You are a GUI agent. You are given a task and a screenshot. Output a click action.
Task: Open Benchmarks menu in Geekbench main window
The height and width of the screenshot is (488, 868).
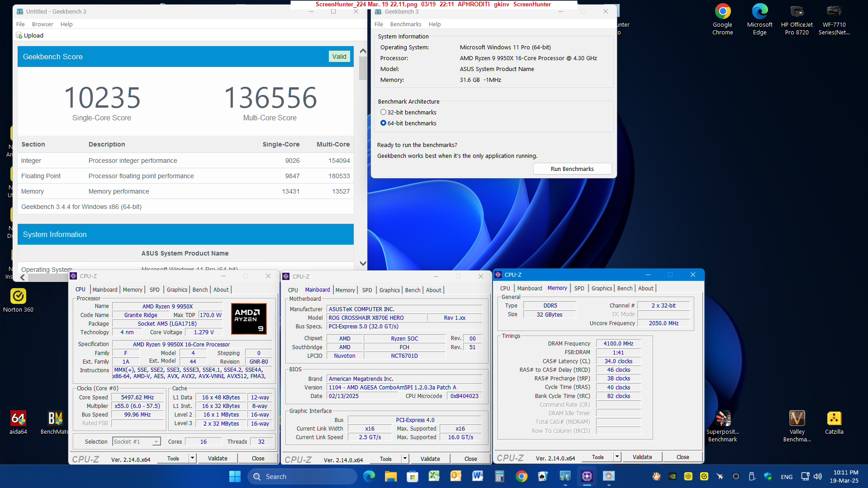[x=406, y=24]
